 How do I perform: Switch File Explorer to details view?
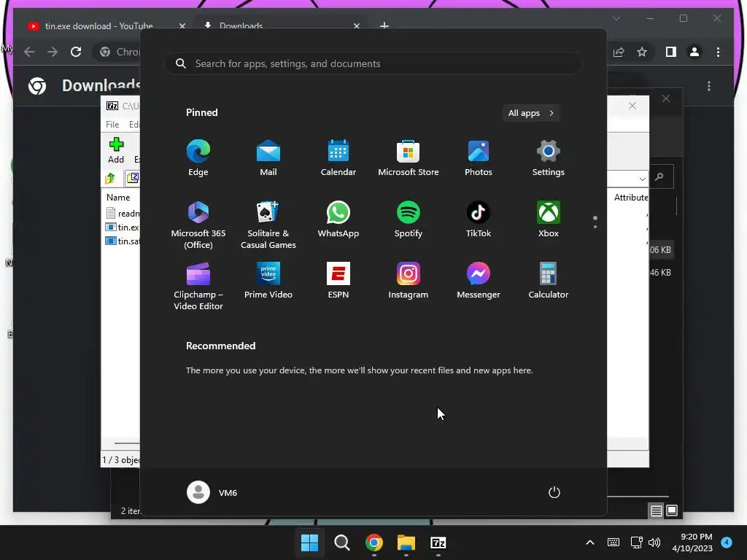(656, 511)
